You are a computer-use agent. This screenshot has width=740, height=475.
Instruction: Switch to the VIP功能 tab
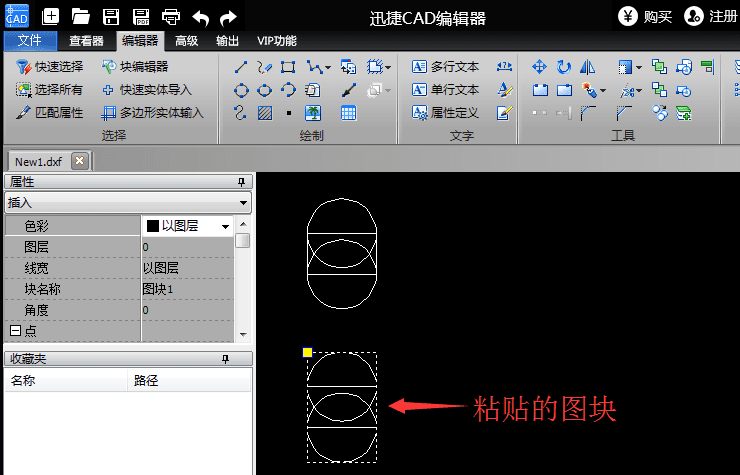(x=277, y=41)
